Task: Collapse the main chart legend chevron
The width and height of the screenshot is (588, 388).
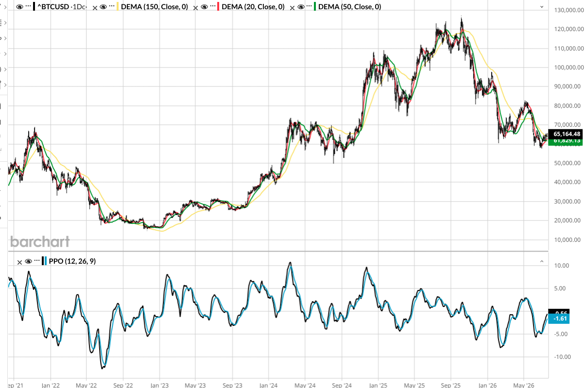Action: (x=542, y=7)
